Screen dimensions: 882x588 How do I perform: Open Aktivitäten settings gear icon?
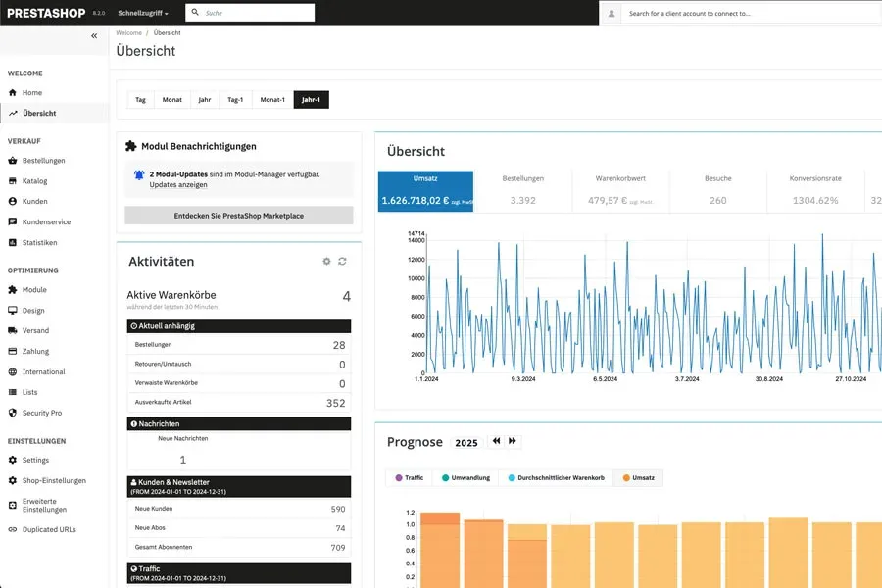coord(326,261)
